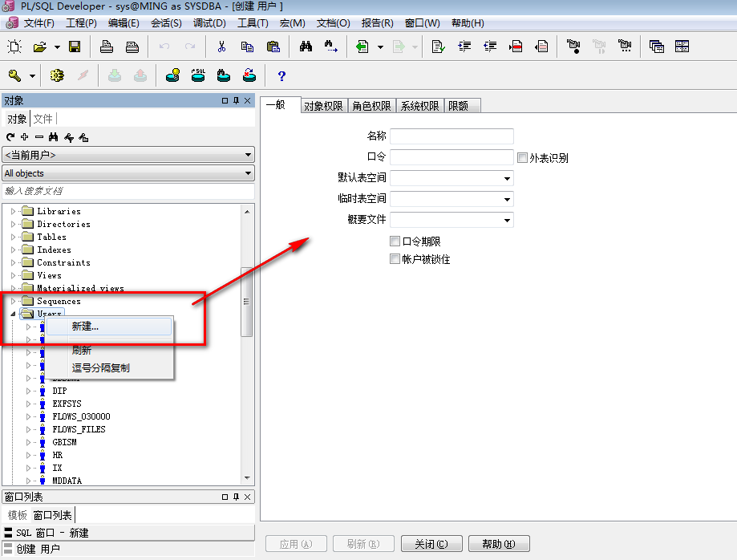Image resolution: width=737 pixels, height=560 pixels.
Task: Click the Unindent selection icon
Action: (490, 46)
